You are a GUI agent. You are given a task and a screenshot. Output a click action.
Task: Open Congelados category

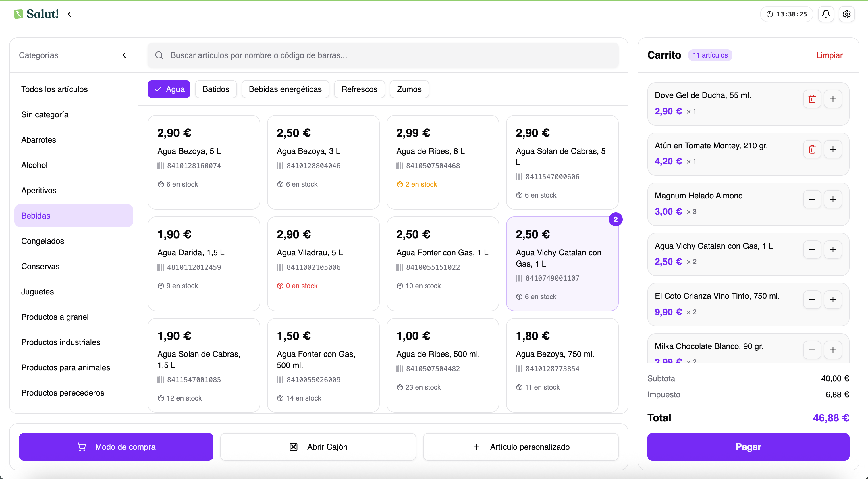pyautogui.click(x=74, y=241)
